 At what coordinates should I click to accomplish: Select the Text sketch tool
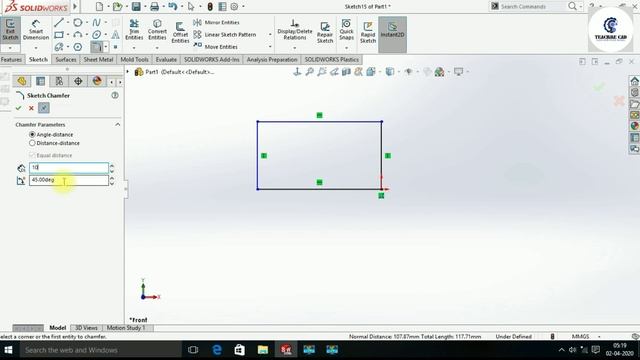pos(116,35)
